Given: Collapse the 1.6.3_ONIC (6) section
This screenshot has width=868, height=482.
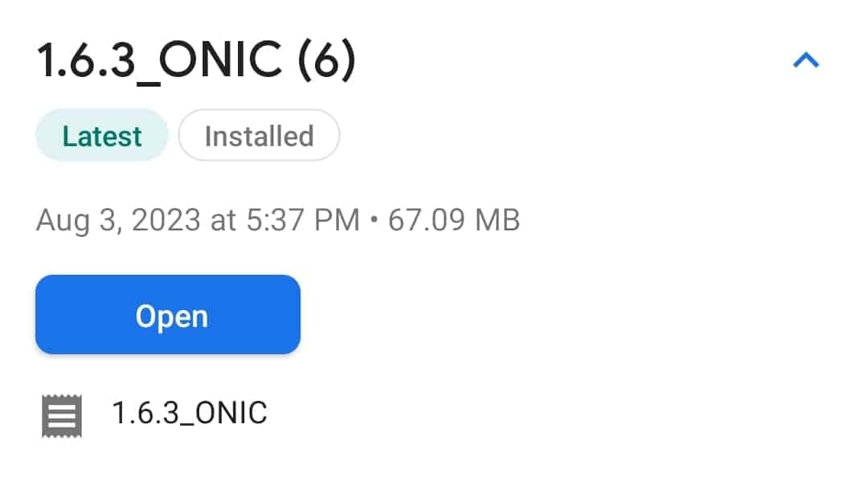Looking at the screenshot, I should (805, 60).
